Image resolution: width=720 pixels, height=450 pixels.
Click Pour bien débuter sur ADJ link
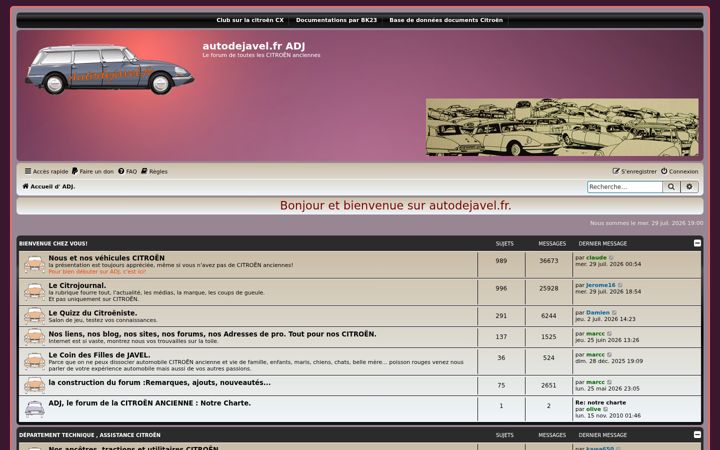[x=97, y=271]
